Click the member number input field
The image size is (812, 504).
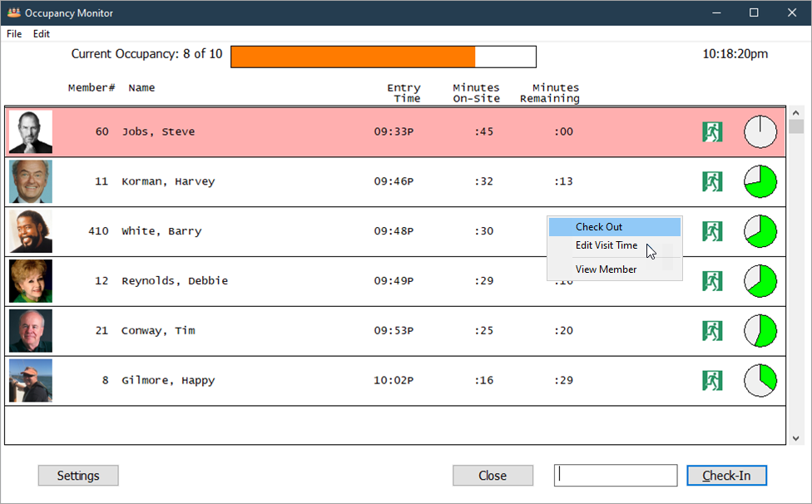pos(616,476)
